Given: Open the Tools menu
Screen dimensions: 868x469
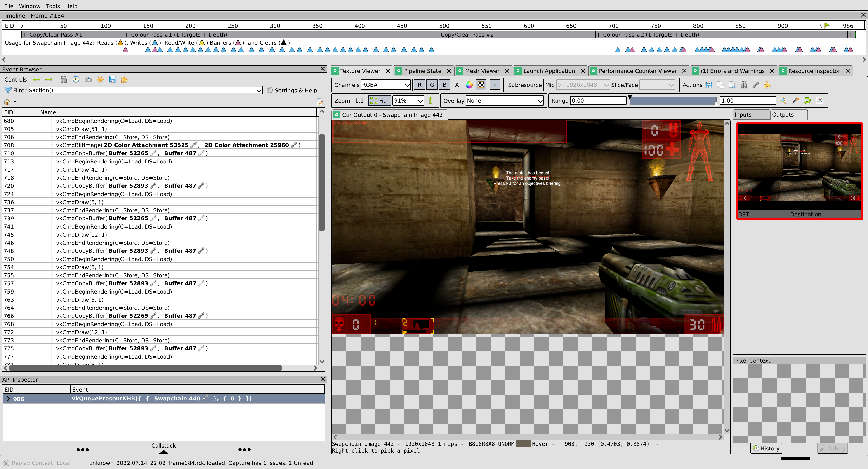Looking at the screenshot, I should 53,6.
